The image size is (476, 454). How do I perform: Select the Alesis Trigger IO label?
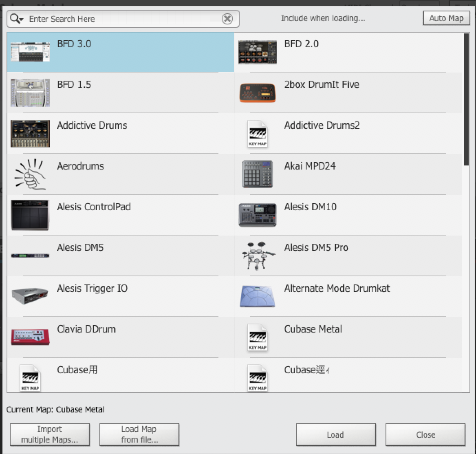coord(93,288)
